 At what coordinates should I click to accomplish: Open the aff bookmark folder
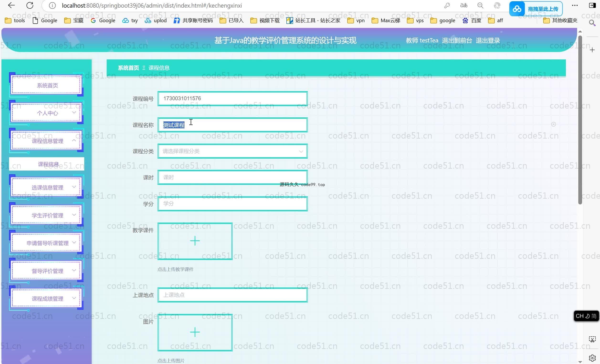coord(495,21)
